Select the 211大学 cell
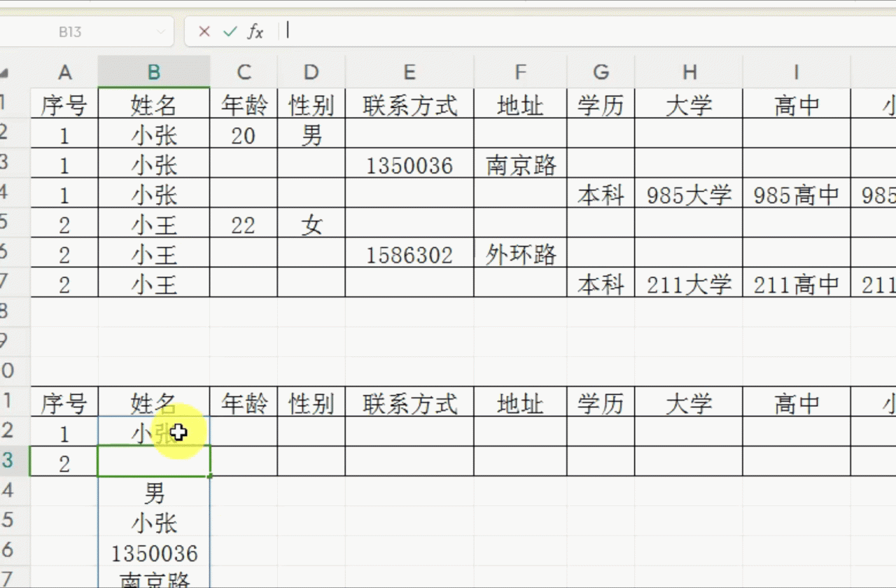Viewport: 896px width, 588px height. click(689, 283)
